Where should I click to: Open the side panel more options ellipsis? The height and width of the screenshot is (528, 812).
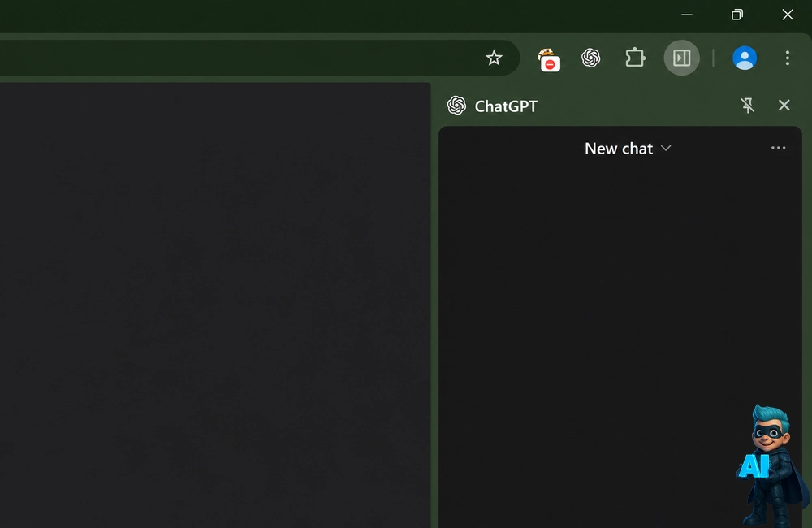(x=778, y=148)
